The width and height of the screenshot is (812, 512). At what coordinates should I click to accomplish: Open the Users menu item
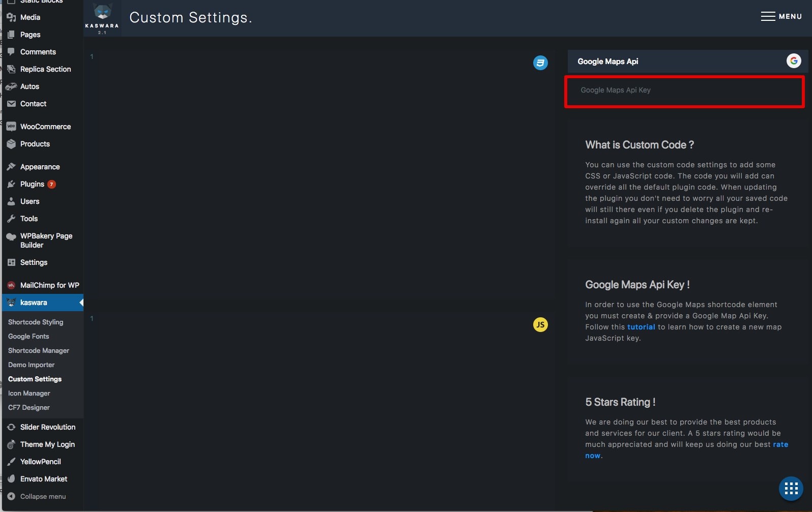tap(43, 201)
